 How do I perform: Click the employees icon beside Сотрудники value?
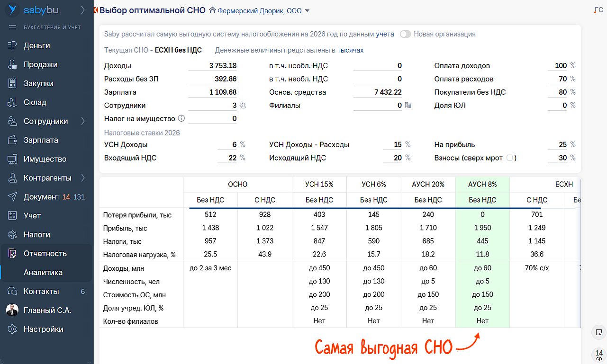click(243, 106)
